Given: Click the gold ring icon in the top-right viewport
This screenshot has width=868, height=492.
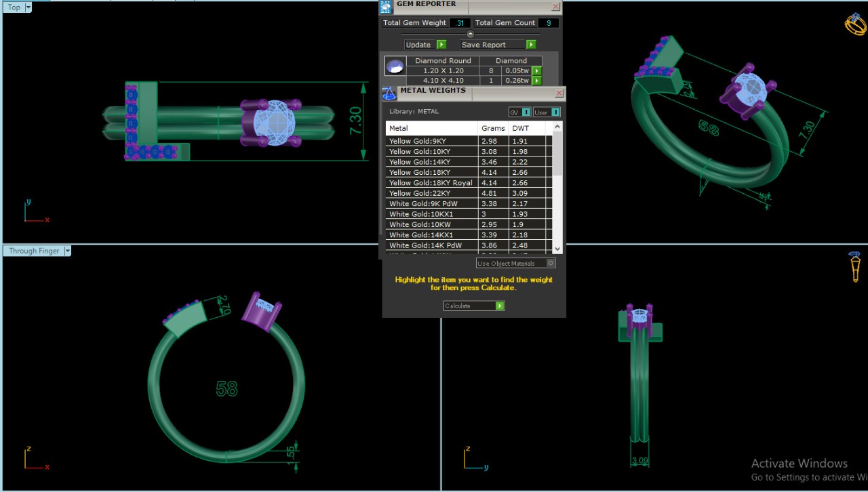Looking at the screenshot, I should point(855,24).
